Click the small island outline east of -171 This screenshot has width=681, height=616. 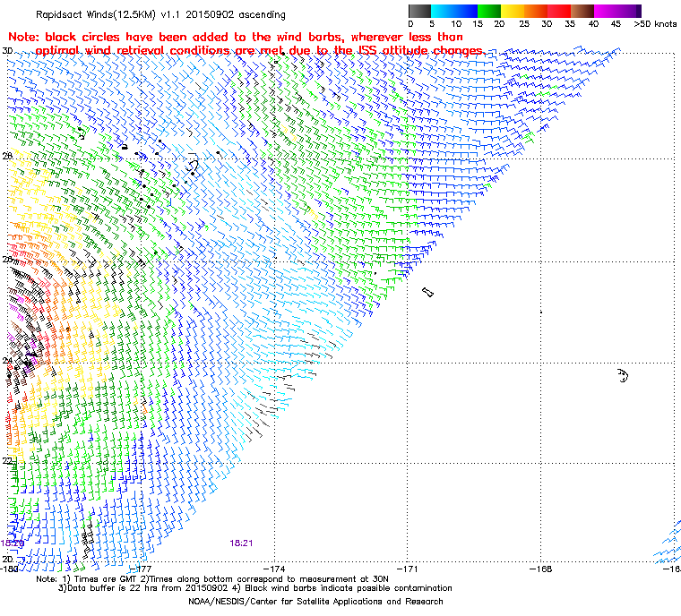pos(427,292)
